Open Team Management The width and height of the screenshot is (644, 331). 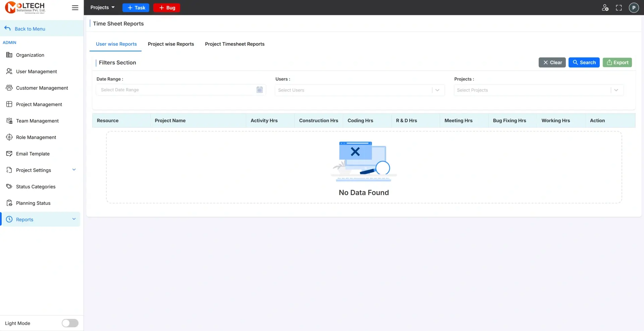(x=37, y=121)
